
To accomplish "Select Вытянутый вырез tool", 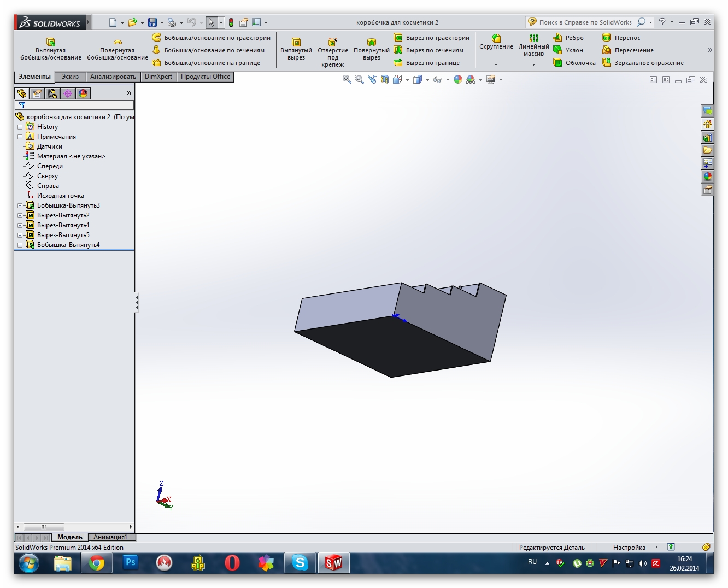I will point(296,49).
